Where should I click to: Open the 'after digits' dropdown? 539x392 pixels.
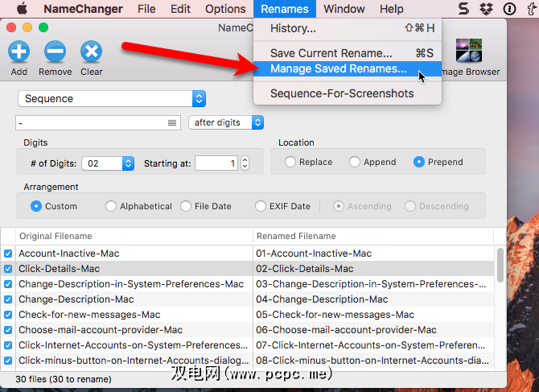[226, 122]
